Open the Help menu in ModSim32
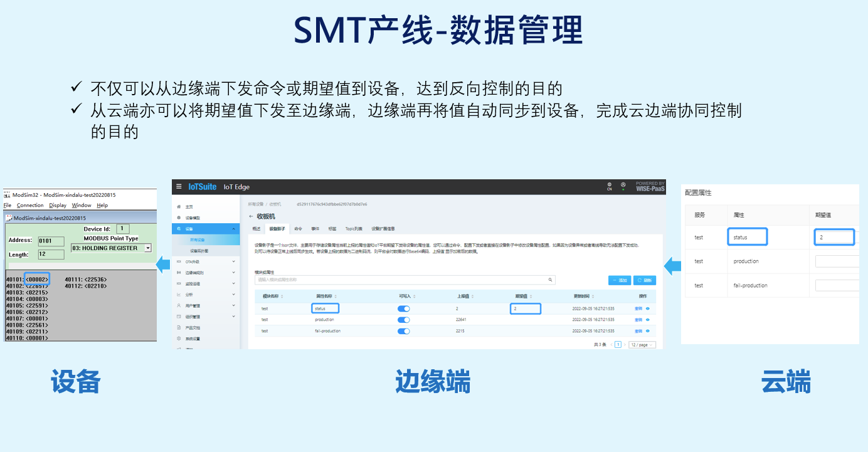The image size is (868, 452). tap(102, 205)
